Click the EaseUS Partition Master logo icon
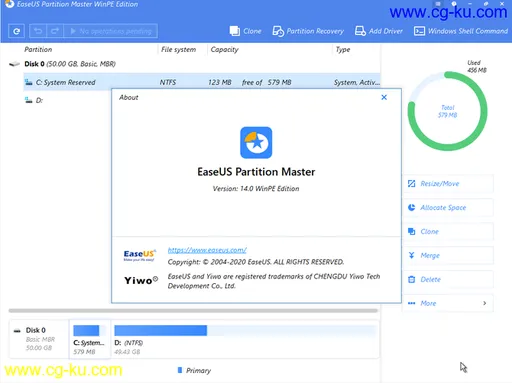The height and width of the screenshot is (383, 512). coord(256,142)
